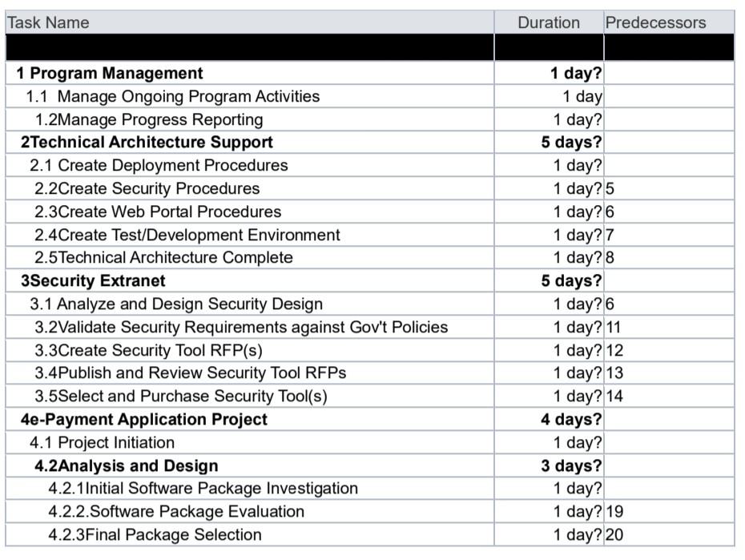The image size is (745, 560).
Task: Click predecessor cell of Final Package Selection
Action: click(669, 535)
